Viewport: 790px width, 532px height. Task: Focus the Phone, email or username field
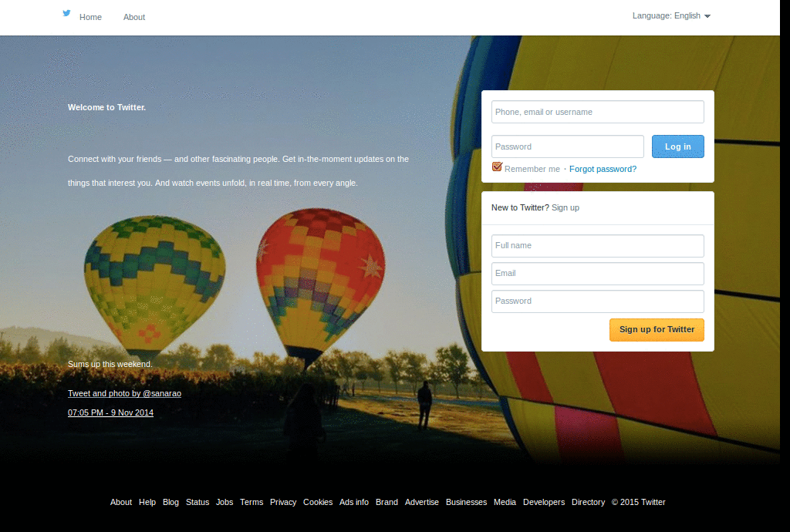coord(598,112)
